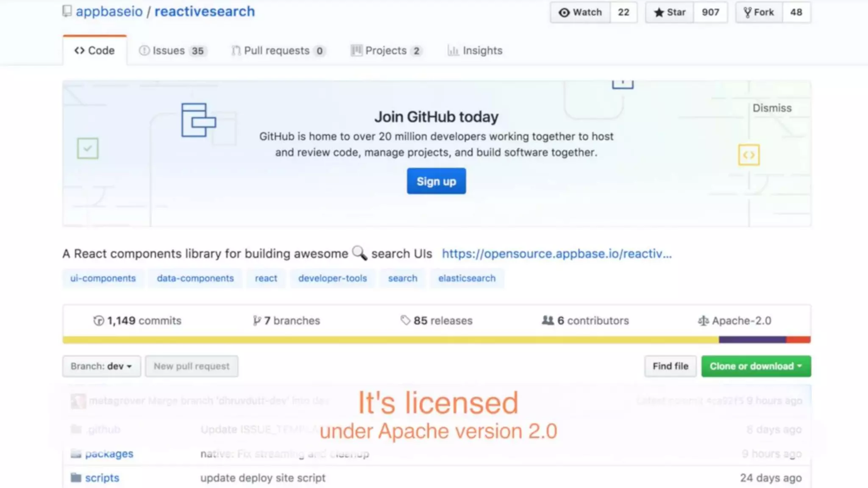
Task: View the 6 contributors
Action: tap(585, 321)
